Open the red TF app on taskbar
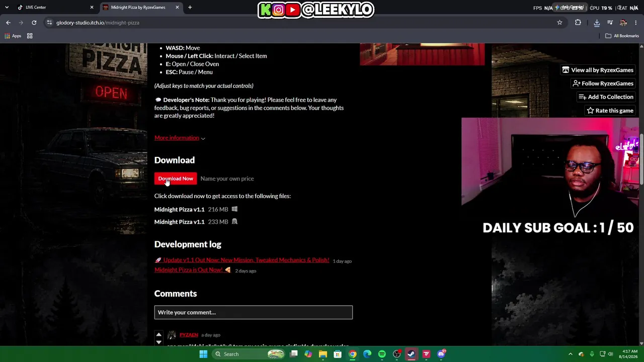 click(426, 354)
